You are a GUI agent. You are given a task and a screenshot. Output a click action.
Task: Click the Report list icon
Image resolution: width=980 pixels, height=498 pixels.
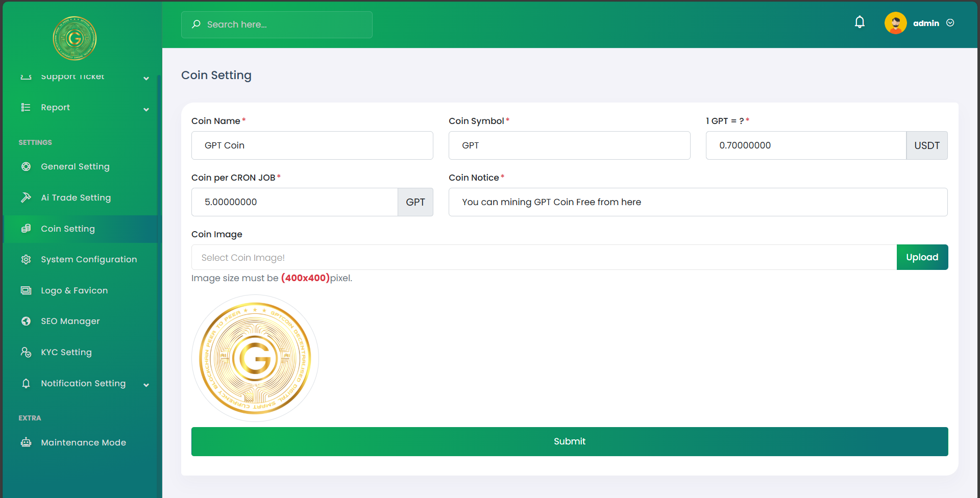coord(26,107)
